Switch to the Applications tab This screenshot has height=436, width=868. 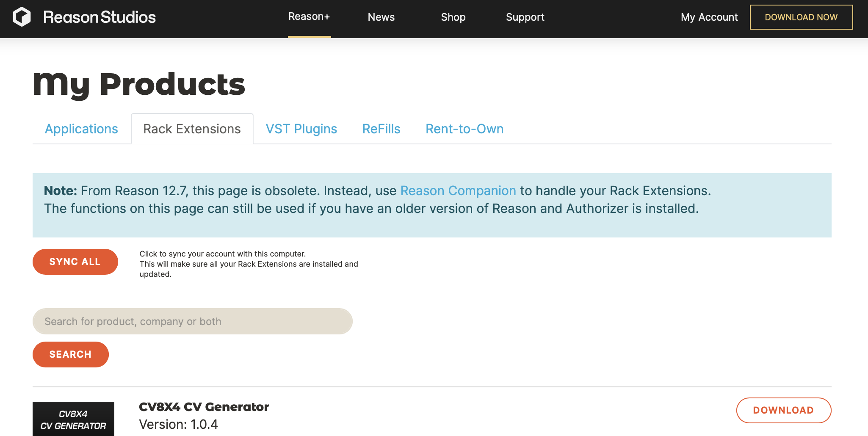tap(81, 129)
